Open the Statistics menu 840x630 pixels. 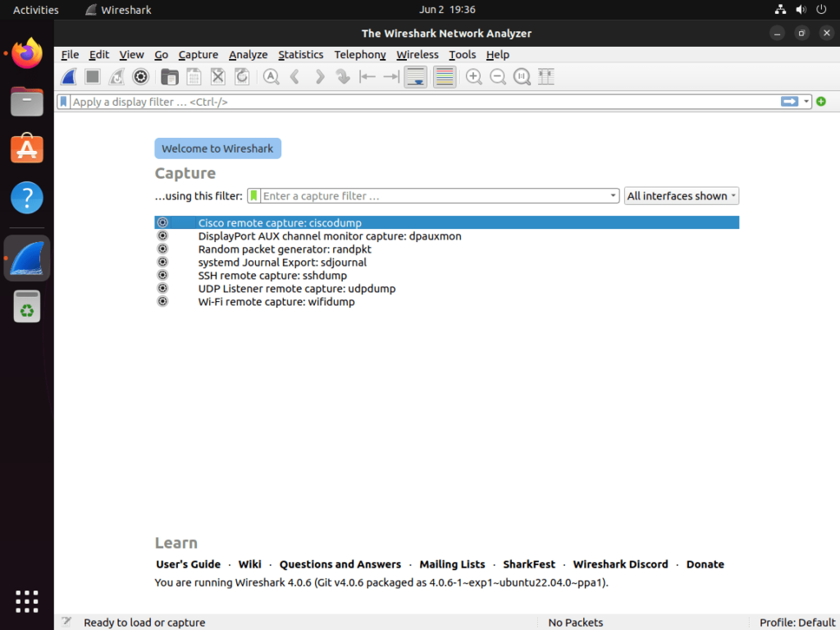point(300,55)
